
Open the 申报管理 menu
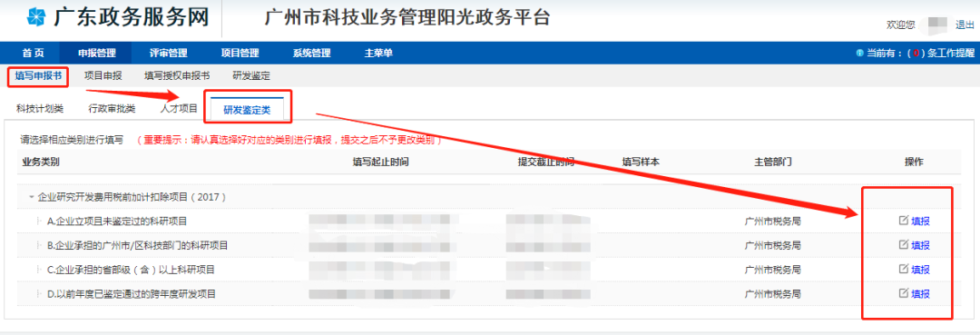point(97,54)
